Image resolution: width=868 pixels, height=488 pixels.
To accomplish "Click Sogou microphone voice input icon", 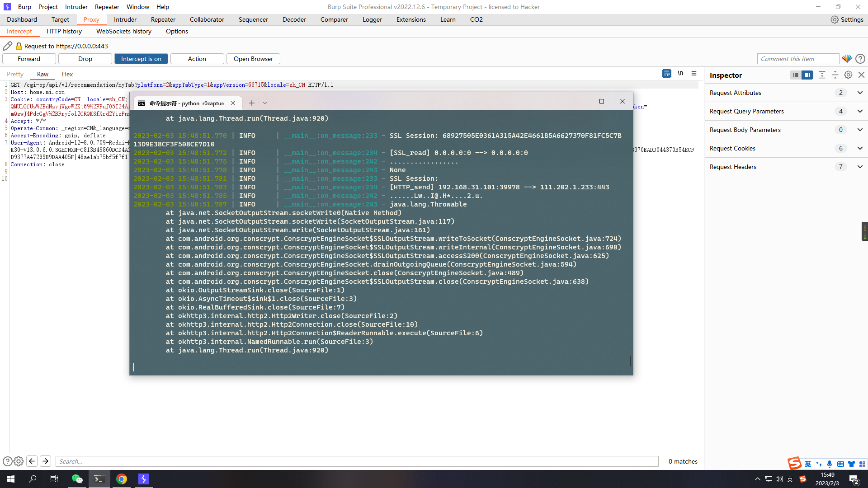I will pyautogui.click(x=830, y=464).
